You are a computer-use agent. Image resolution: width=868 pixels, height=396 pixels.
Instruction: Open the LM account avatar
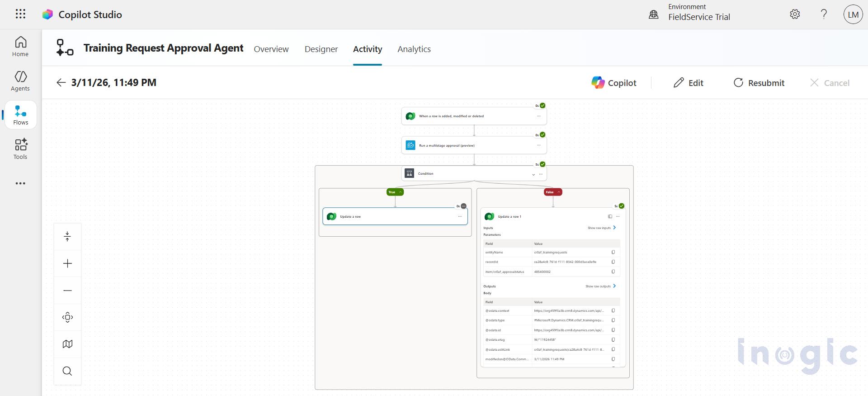coord(853,14)
